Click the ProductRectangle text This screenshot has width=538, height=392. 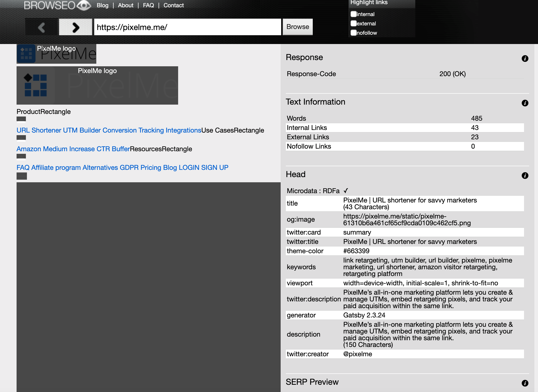[x=43, y=112]
